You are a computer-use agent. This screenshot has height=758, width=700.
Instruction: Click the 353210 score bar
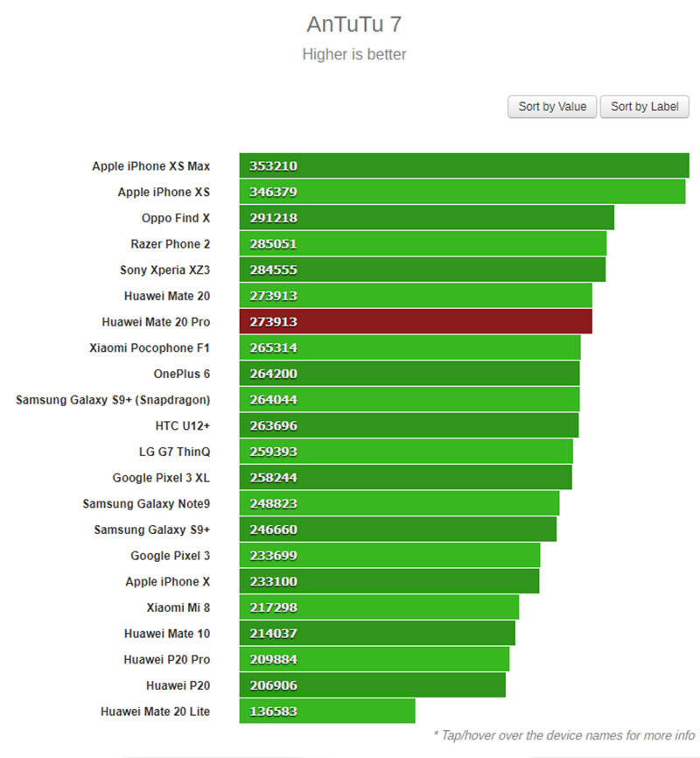point(464,165)
